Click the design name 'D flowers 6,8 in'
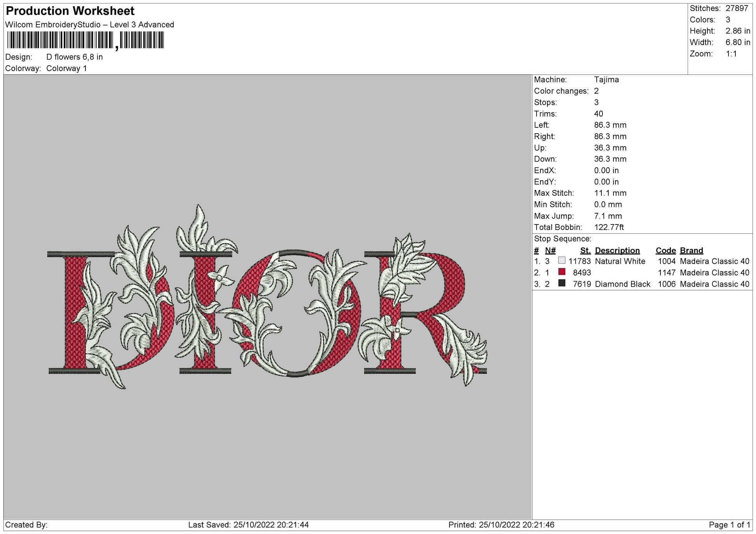Screen dimensions: 756x534 pos(75,57)
